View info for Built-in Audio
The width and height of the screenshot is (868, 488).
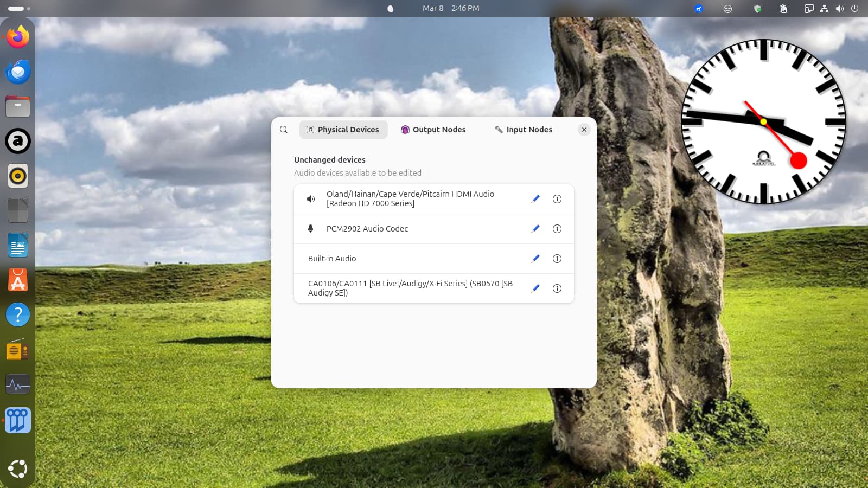click(557, 259)
